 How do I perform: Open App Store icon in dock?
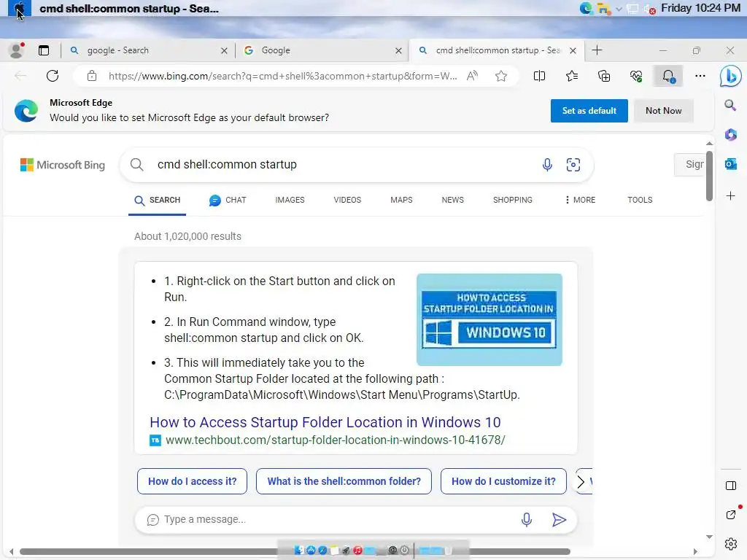point(311,551)
